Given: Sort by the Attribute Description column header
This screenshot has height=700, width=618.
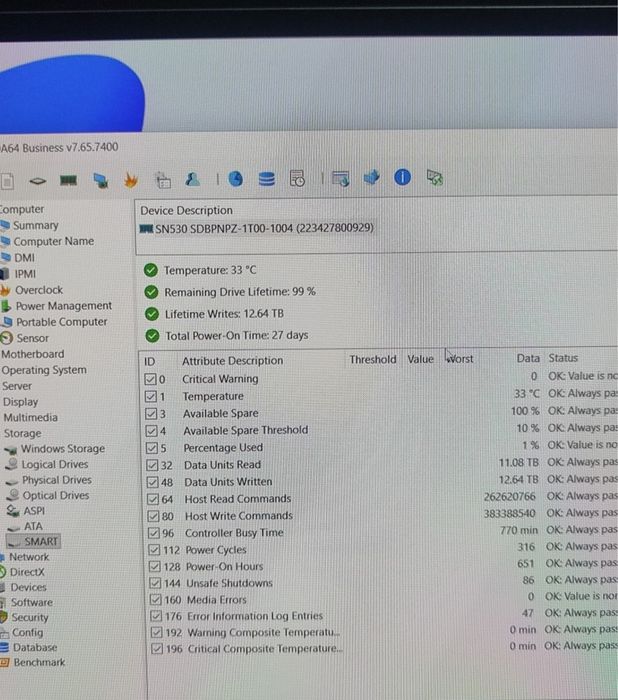Looking at the screenshot, I should coord(233,361).
